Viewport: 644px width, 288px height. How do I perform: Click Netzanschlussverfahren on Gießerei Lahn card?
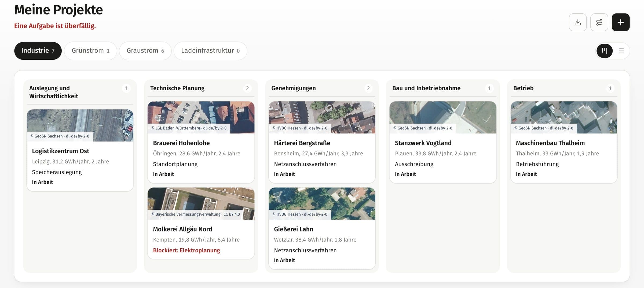305,250
